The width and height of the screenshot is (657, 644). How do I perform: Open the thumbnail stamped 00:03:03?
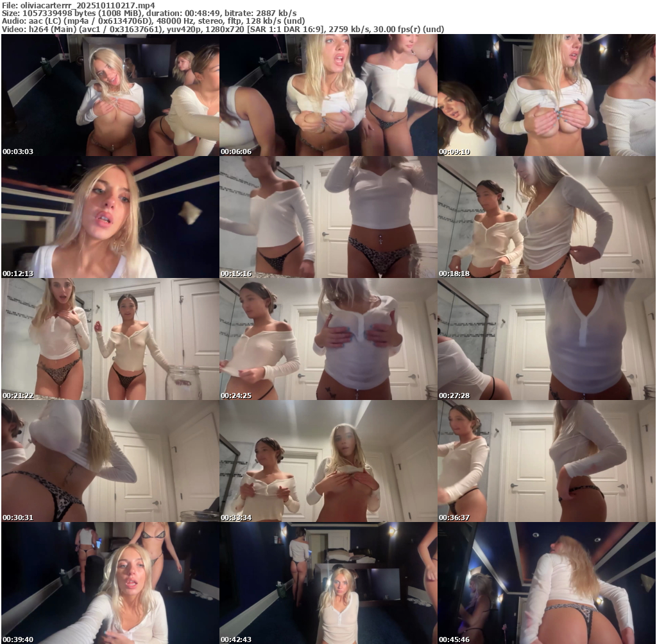pos(110,95)
